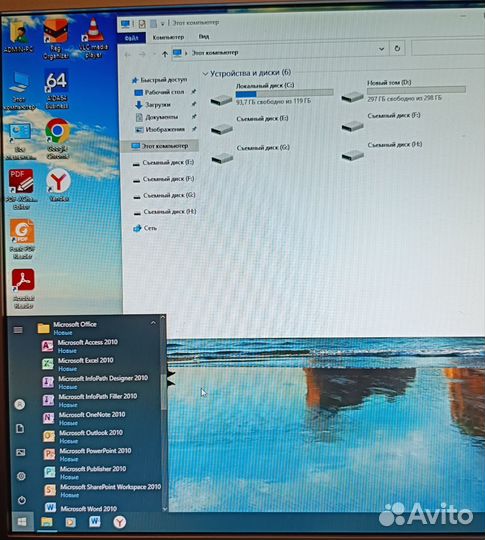Screen dimensions: 485x540
Task: Open quick access toolbar customize dropdown
Action: pyautogui.click(x=162, y=24)
